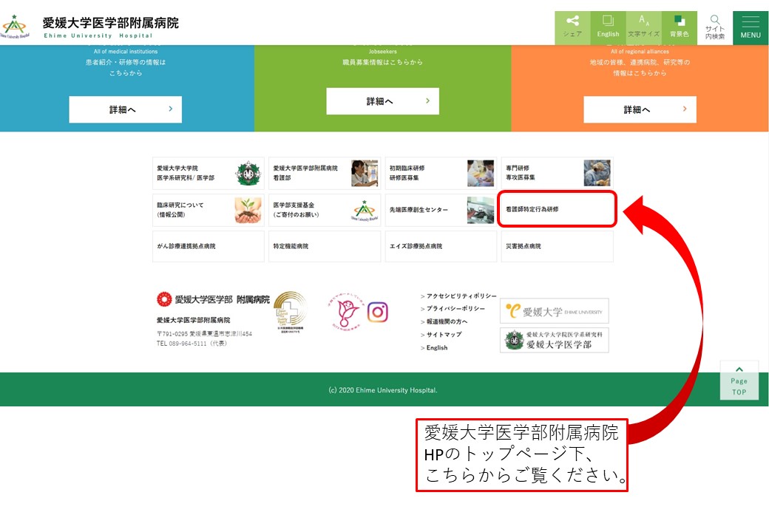Click the nurse photo thumbnail in 看護部 banner
This screenshot has height=532, width=769.
(x=365, y=173)
